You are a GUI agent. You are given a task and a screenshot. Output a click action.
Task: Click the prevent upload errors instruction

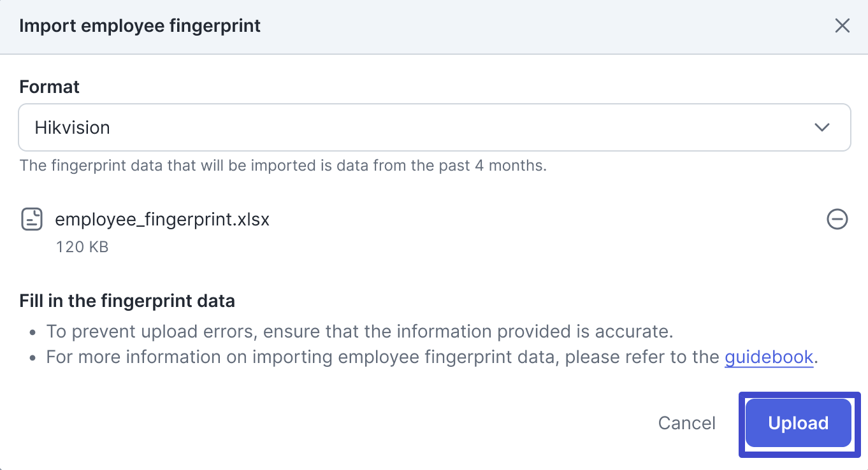[x=359, y=332]
